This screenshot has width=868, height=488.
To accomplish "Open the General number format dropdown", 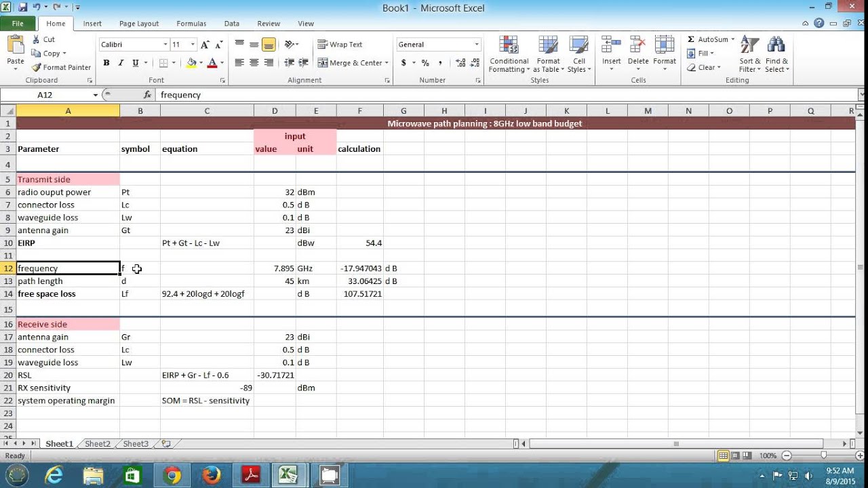I will pos(477,44).
